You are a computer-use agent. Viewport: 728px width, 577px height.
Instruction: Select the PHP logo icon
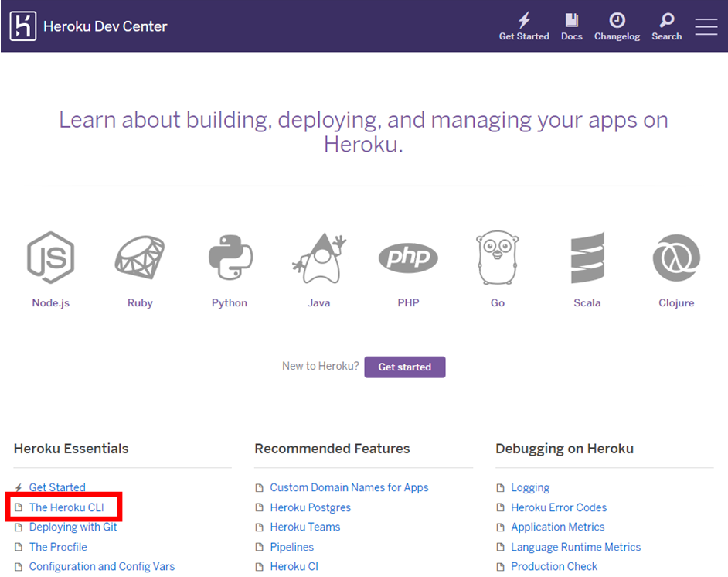pos(408,258)
